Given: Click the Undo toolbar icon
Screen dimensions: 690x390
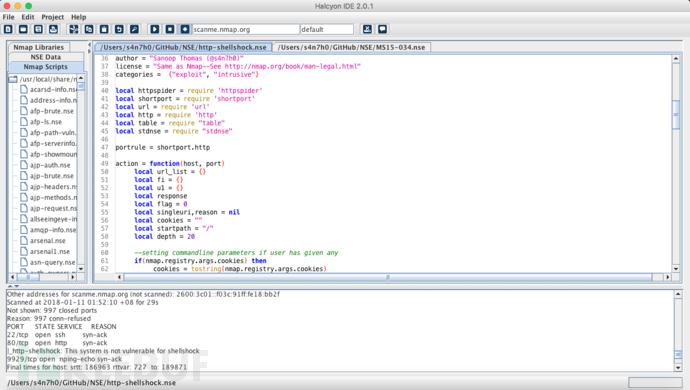Looking at the screenshot, I should click(119, 29).
